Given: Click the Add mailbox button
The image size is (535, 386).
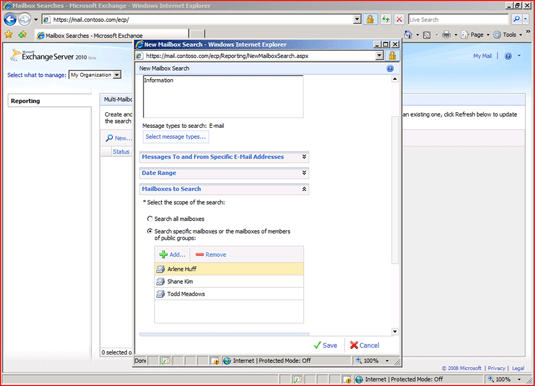Looking at the screenshot, I should point(172,255).
